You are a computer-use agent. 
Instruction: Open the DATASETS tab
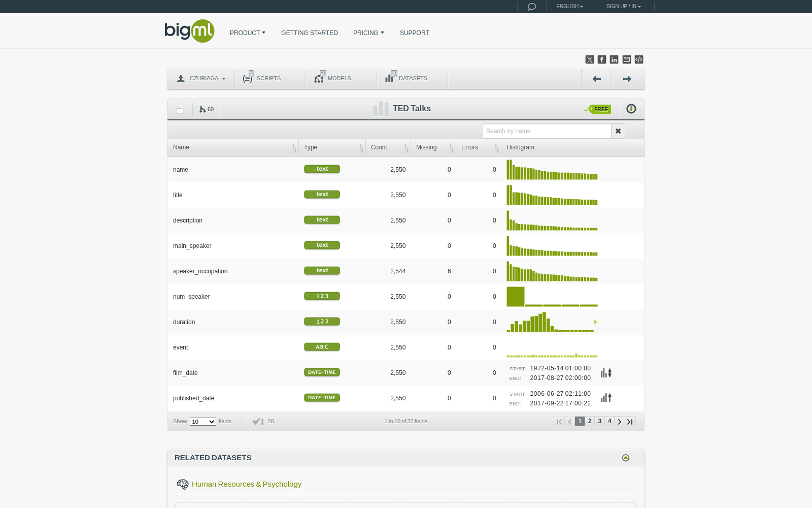pos(413,79)
